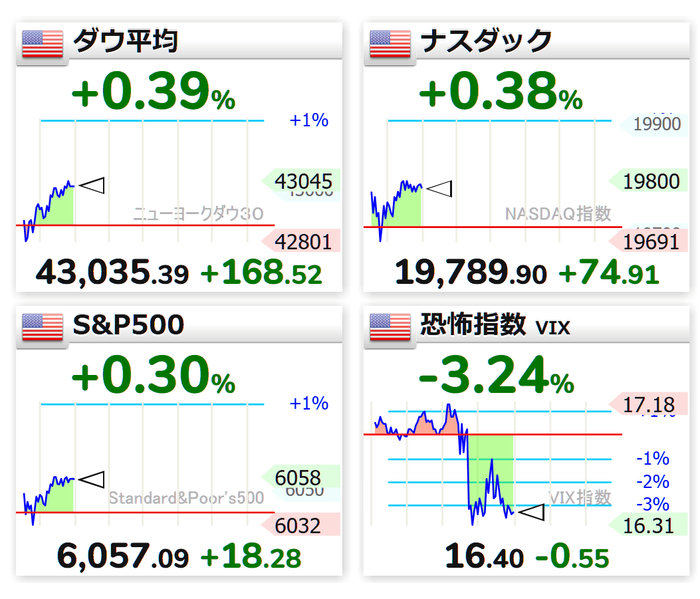This screenshot has height=599, width=700.
Task: Click the Dow +0.39% change figure
Action: click(x=153, y=92)
